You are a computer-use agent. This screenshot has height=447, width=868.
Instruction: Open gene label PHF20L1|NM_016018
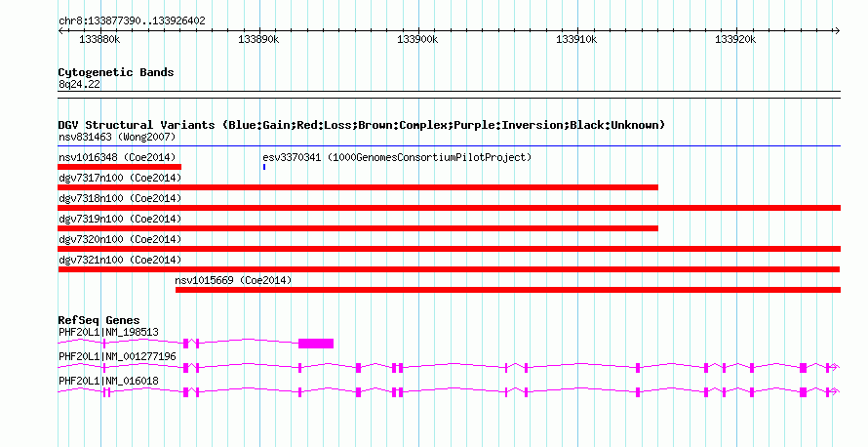108,381
